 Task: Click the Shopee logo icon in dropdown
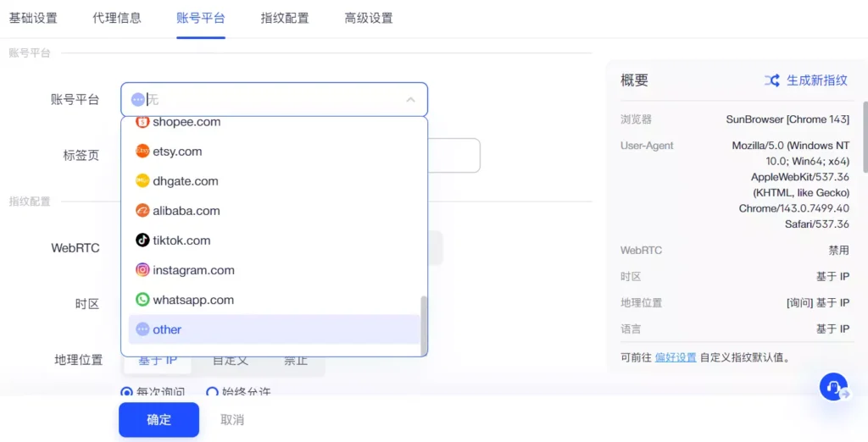142,122
